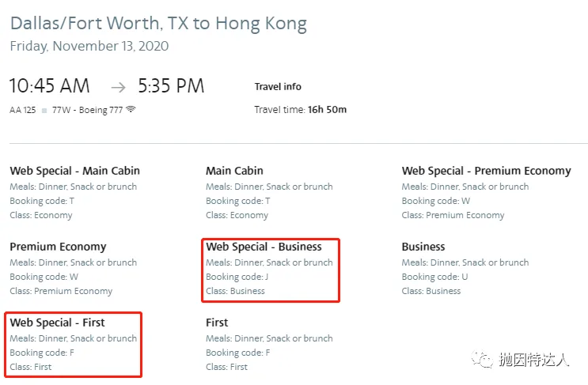The height and width of the screenshot is (385, 588).
Task: Click the 16h 50m travel time
Action: tap(327, 110)
